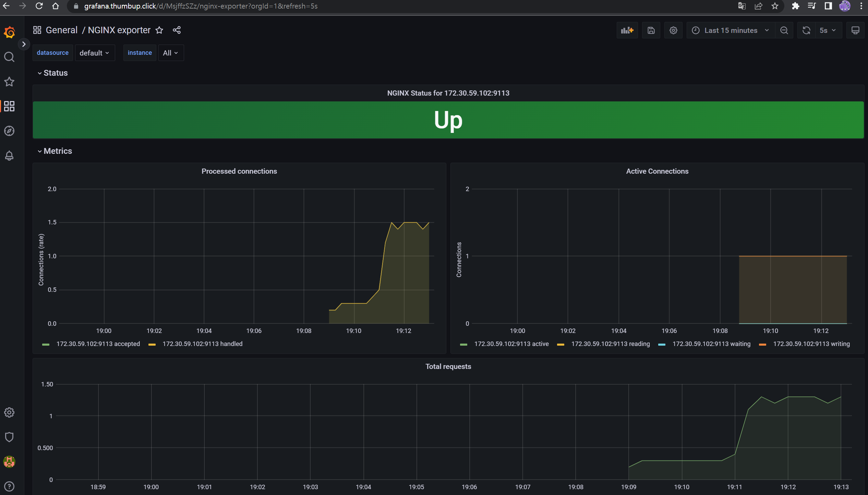The height and width of the screenshot is (495, 868).
Task: Click the Add panel icon
Action: tap(627, 30)
